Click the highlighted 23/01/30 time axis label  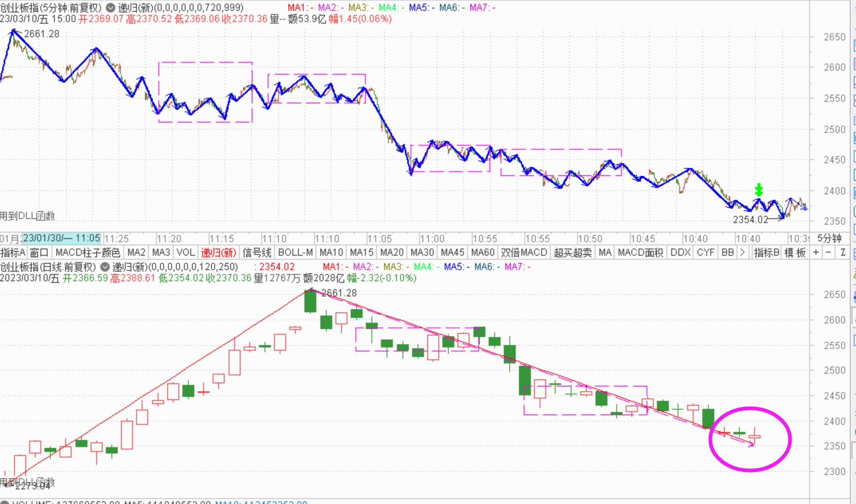61,238
